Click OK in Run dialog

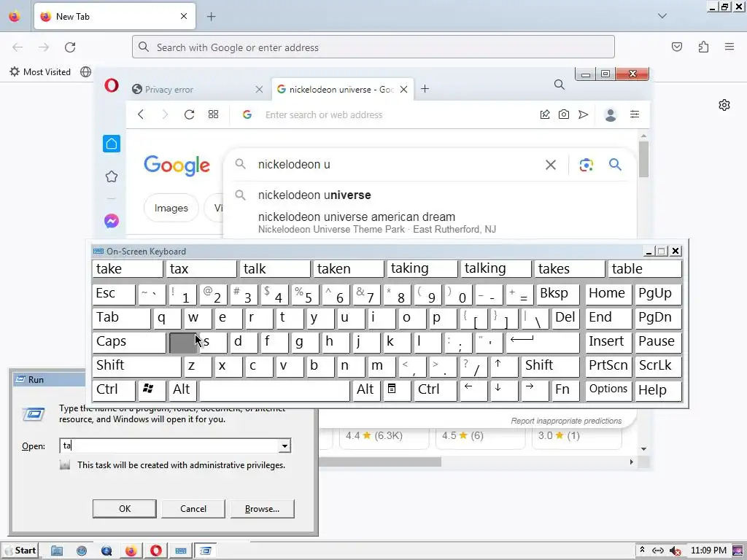(124, 508)
